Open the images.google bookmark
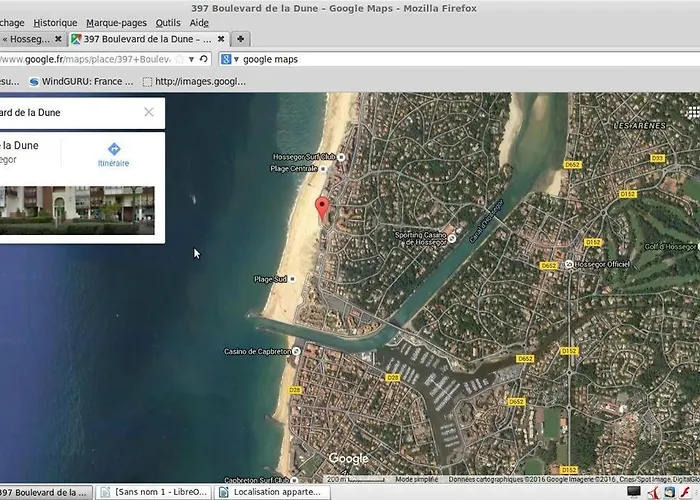Viewport: 700px width, 500px height. tap(195, 81)
